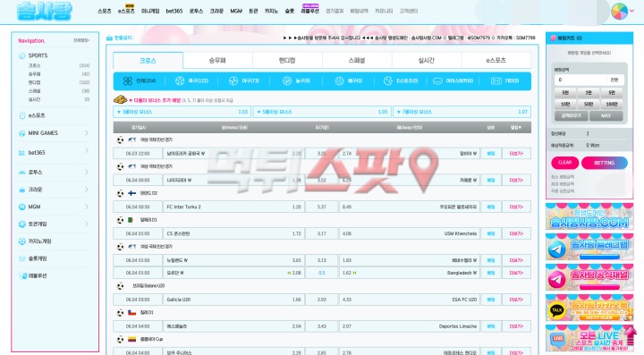Open the dropdown arrow next to profile avatar
The image size is (644, 355).
tap(631, 11)
